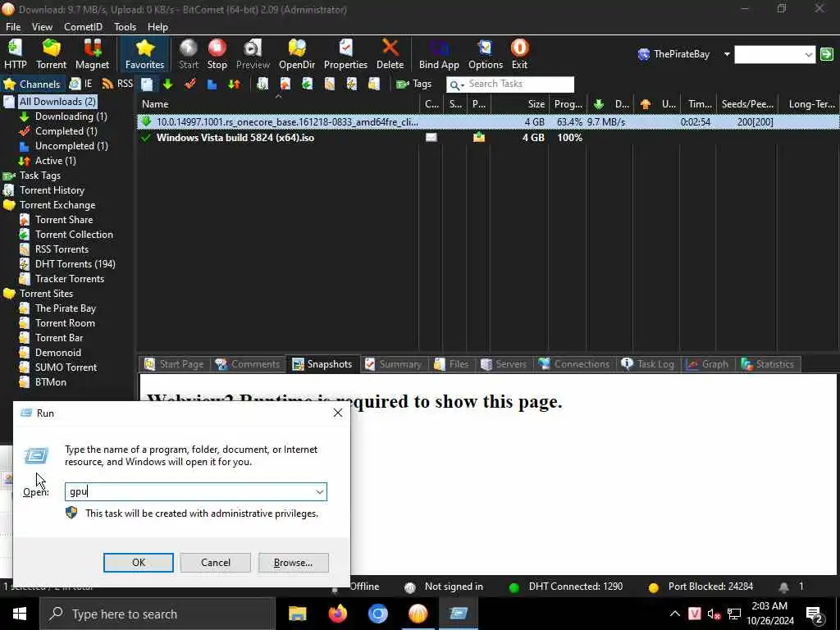840x630 pixels.
Task: Click the Exit toolbar icon
Action: pyautogui.click(x=519, y=54)
